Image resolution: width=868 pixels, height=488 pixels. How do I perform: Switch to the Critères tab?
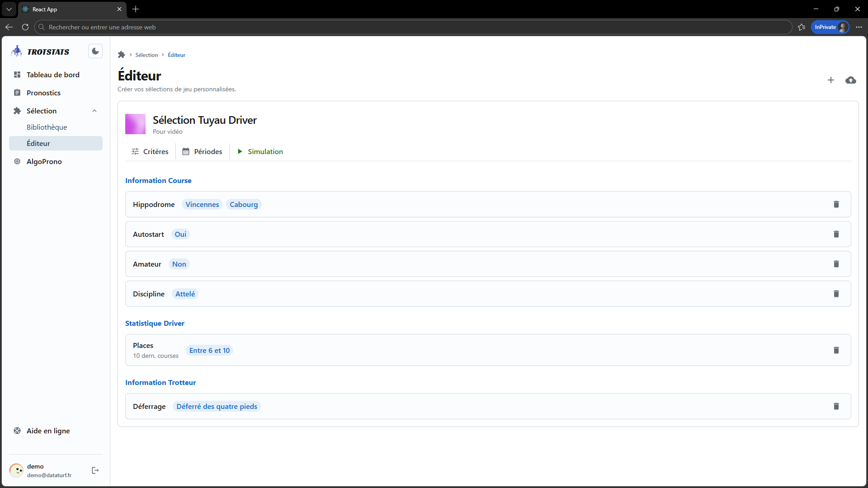150,151
